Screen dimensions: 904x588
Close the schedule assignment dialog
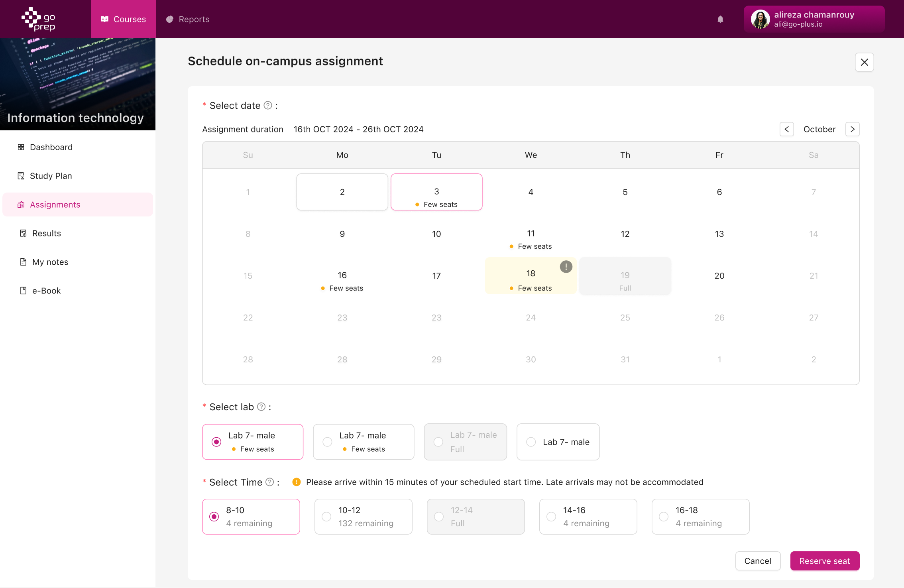(864, 62)
